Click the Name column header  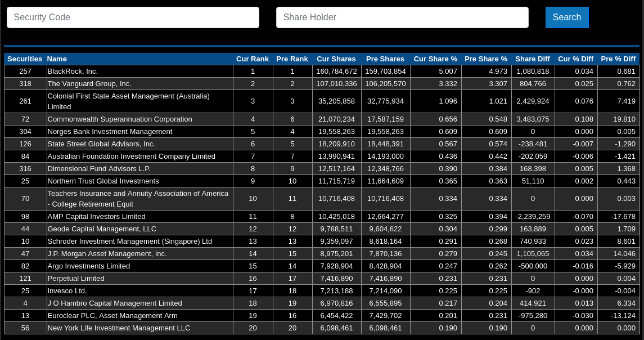point(57,59)
